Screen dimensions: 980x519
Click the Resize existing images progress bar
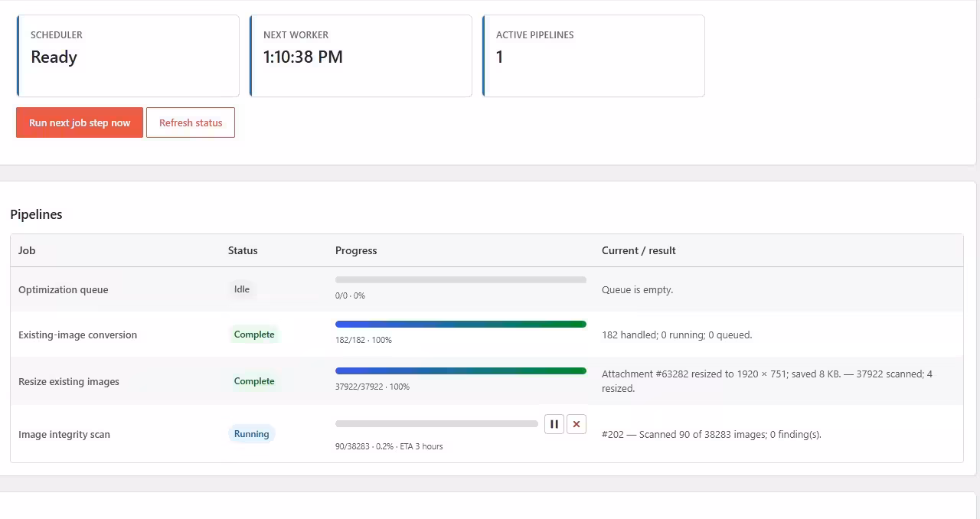click(461, 371)
